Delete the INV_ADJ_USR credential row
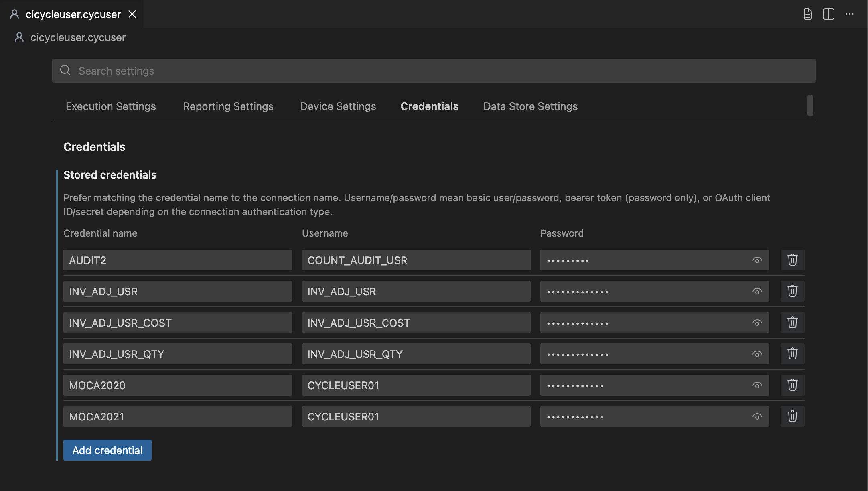Image resolution: width=868 pixels, height=491 pixels. click(792, 291)
